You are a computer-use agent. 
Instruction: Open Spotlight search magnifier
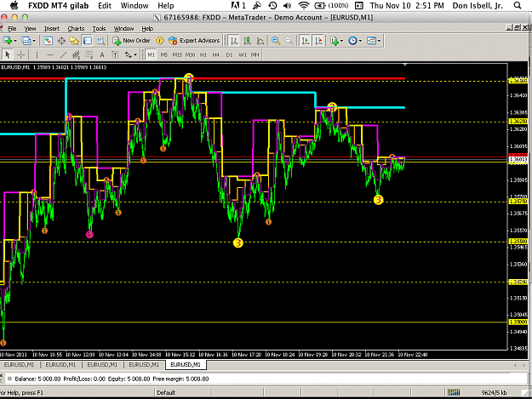point(517,5)
